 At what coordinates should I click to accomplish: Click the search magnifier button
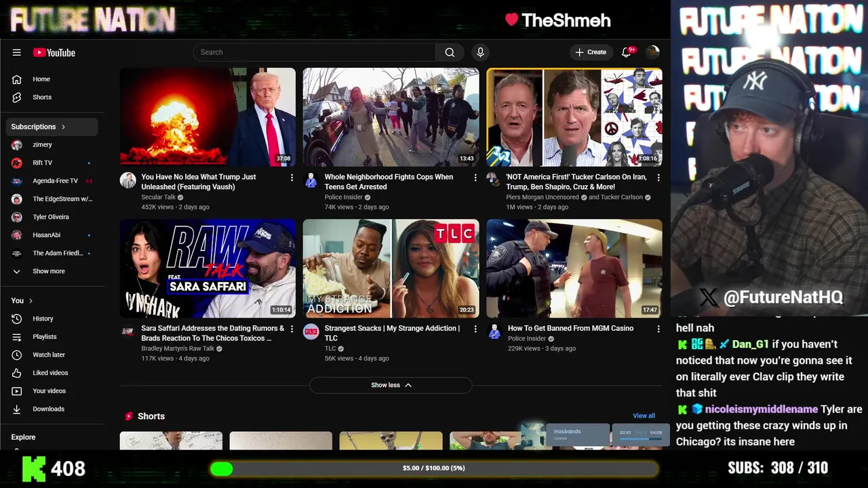click(450, 52)
